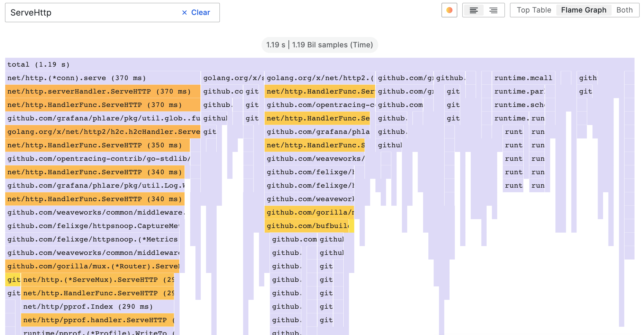
Task: Select left text alignment icon
Action: pyautogui.click(x=474, y=10)
